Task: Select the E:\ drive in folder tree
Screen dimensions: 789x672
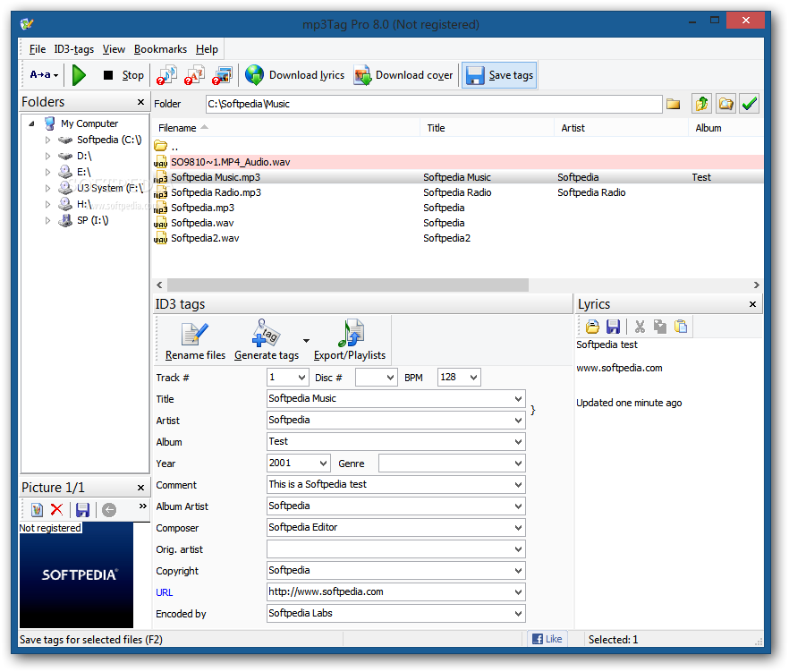Action: [83, 172]
